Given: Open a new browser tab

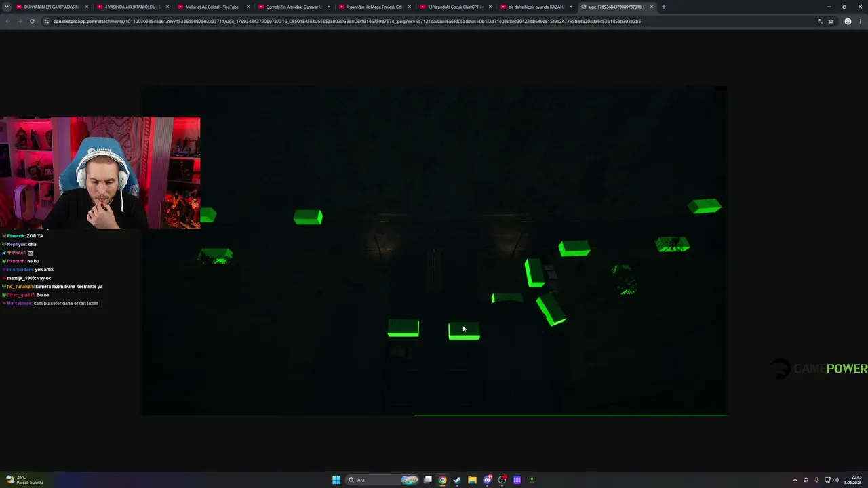Looking at the screenshot, I should 663,7.
